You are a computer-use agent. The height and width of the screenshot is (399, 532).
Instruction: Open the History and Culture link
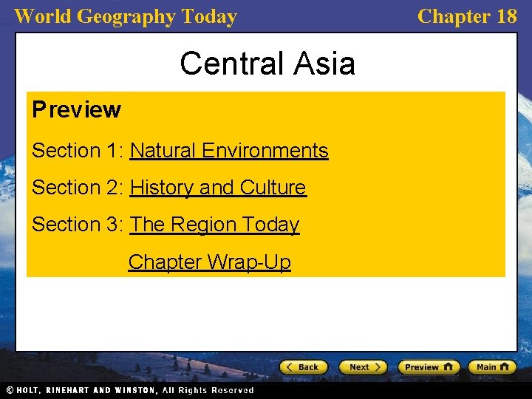[x=218, y=187]
